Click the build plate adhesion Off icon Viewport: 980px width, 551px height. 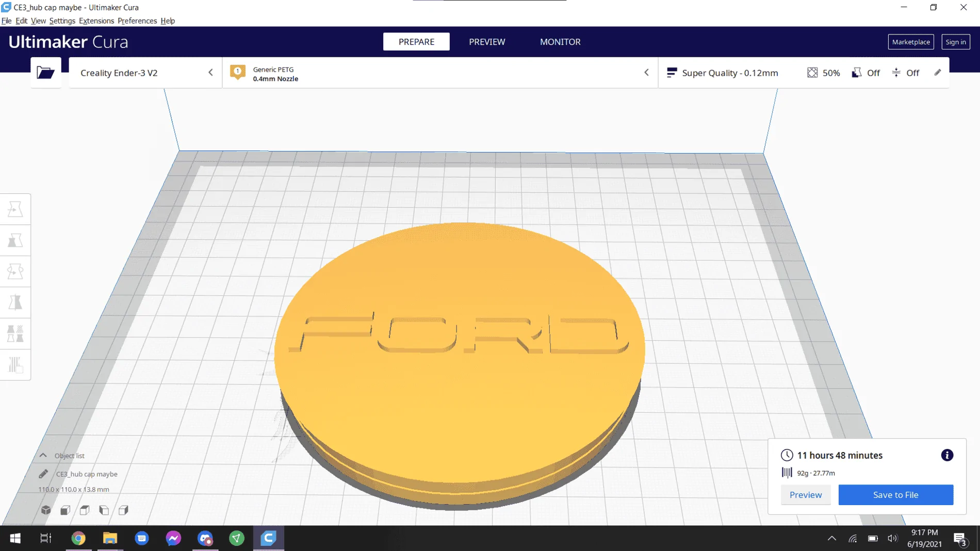(x=896, y=73)
